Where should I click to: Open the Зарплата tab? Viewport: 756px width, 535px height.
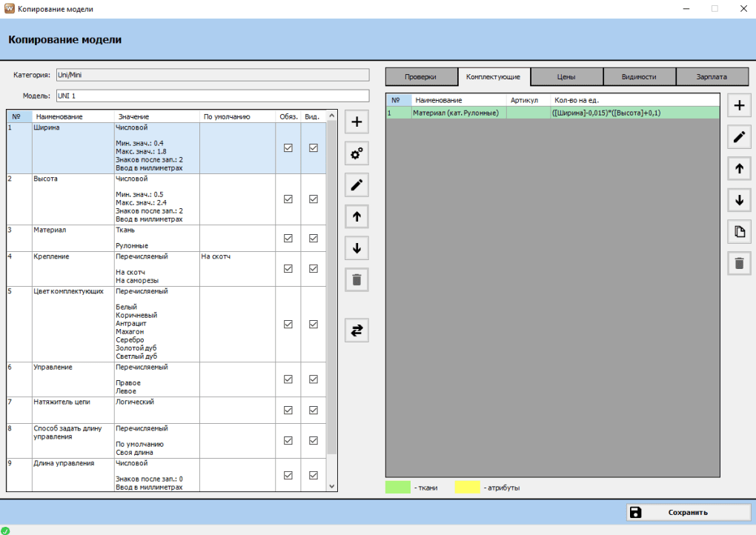(x=712, y=77)
